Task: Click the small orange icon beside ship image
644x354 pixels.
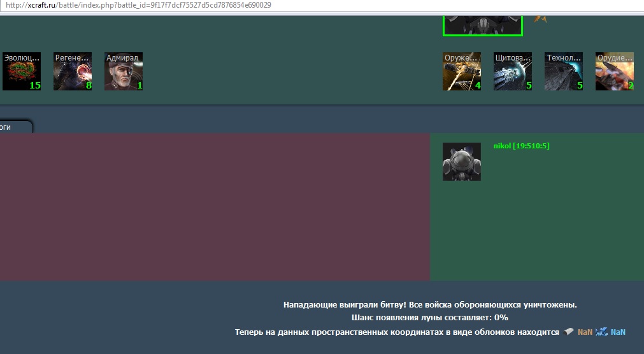Action: tap(540, 19)
